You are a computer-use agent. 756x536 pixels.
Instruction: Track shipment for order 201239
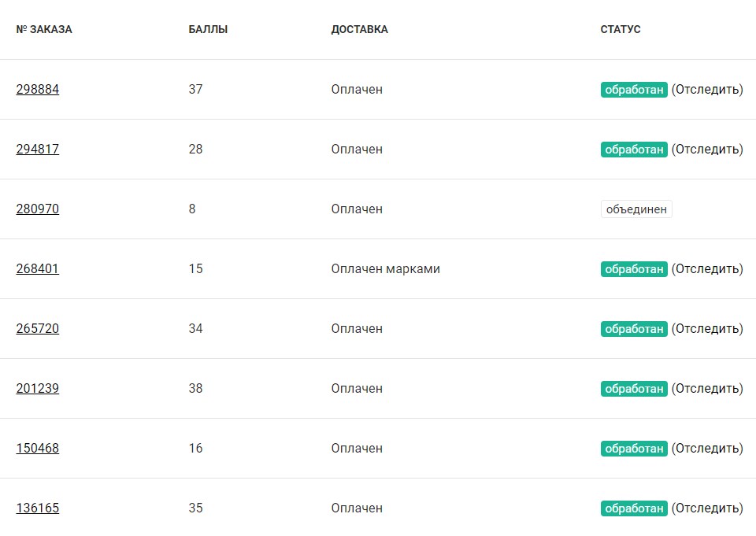point(707,388)
